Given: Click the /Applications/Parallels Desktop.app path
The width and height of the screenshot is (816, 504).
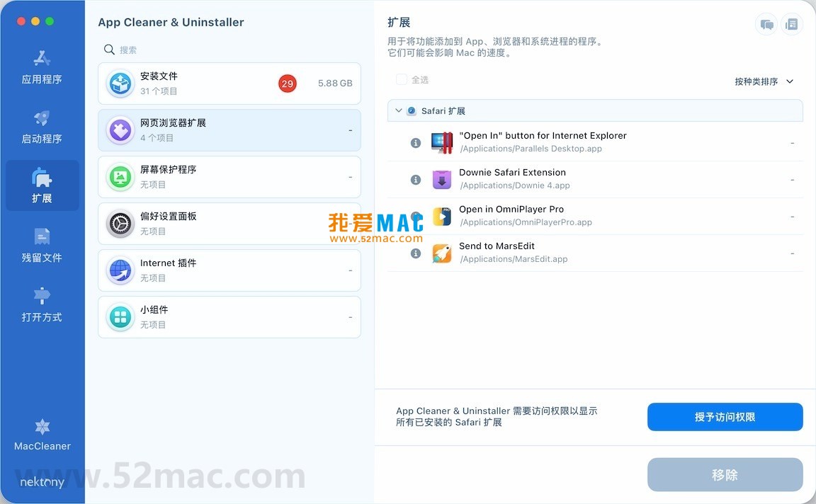Looking at the screenshot, I should (x=531, y=149).
